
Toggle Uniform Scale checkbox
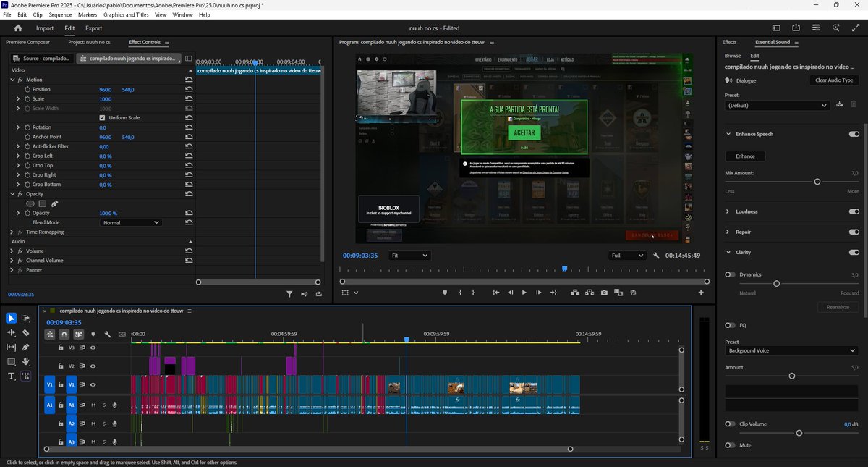click(x=102, y=118)
